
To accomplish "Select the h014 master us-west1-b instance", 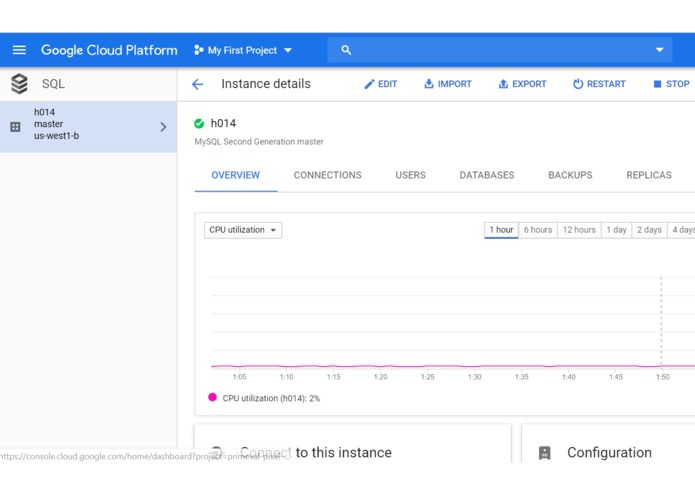I will coord(89,127).
